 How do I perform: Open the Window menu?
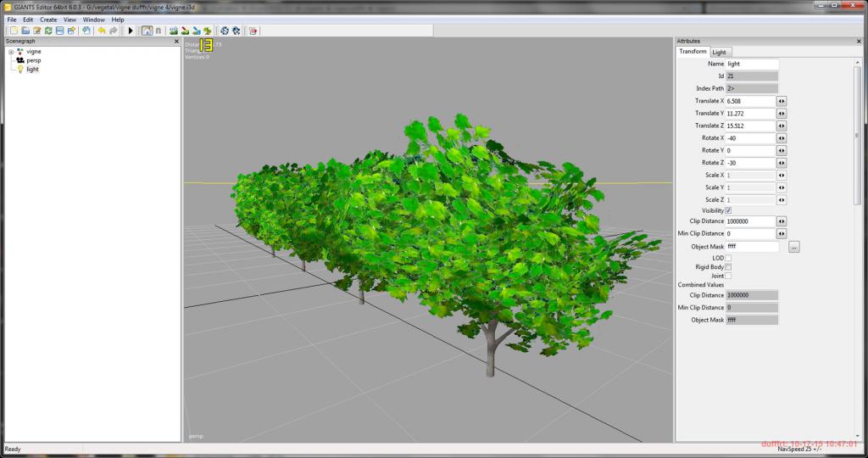point(93,20)
